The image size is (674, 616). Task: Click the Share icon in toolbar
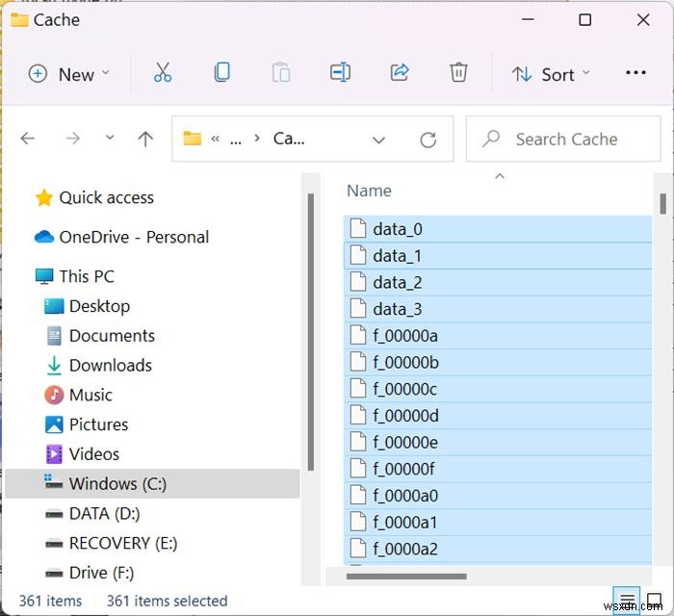(x=400, y=72)
